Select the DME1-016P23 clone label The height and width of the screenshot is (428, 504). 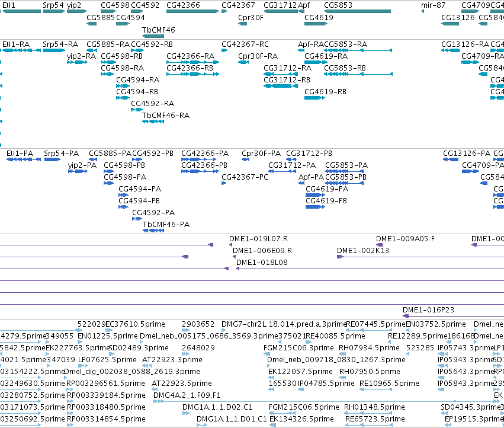click(x=428, y=309)
